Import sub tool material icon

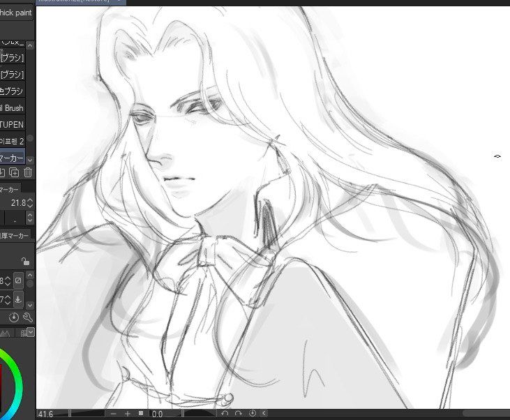pos(2,172)
